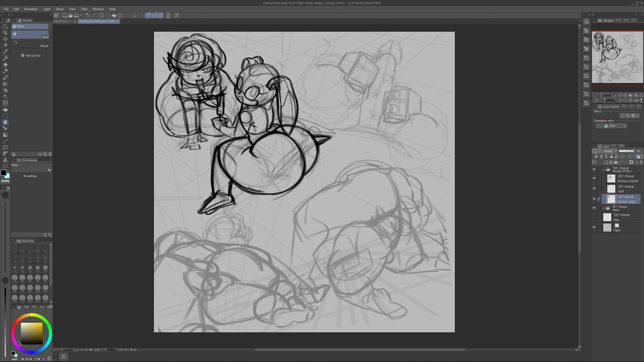Screen dimensions: 644x362
Task: Select the Rotate sub tool
Action: (30, 43)
